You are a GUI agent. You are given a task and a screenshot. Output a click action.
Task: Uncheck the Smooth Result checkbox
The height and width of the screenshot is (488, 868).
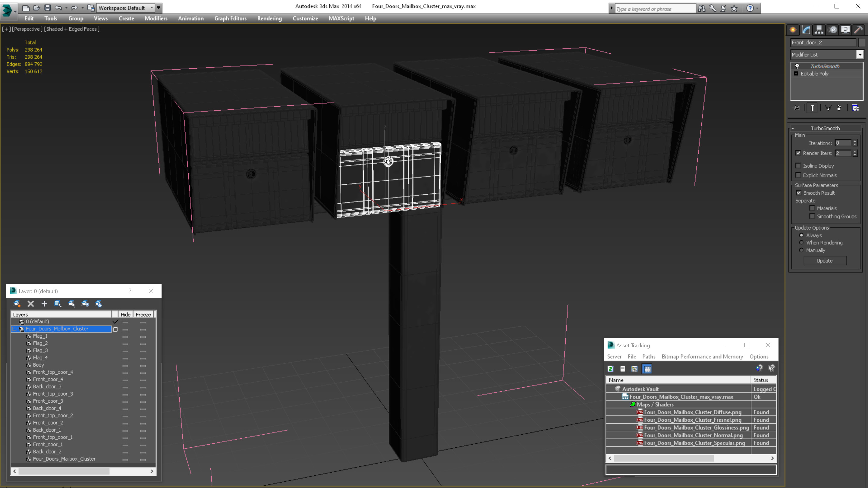tap(798, 193)
